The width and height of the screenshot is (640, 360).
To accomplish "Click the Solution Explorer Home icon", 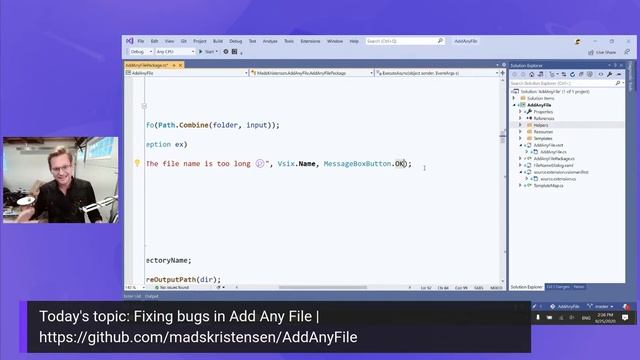I will [x=531, y=75].
